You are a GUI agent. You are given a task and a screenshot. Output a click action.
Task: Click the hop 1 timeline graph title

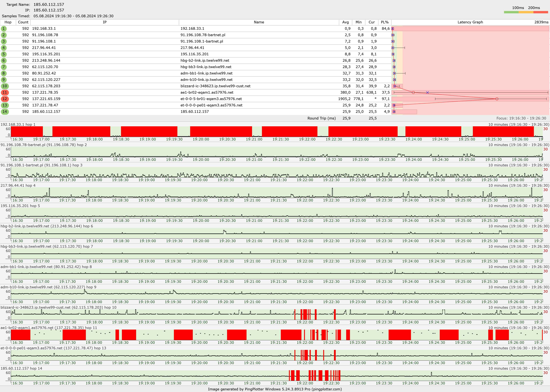point(18,125)
